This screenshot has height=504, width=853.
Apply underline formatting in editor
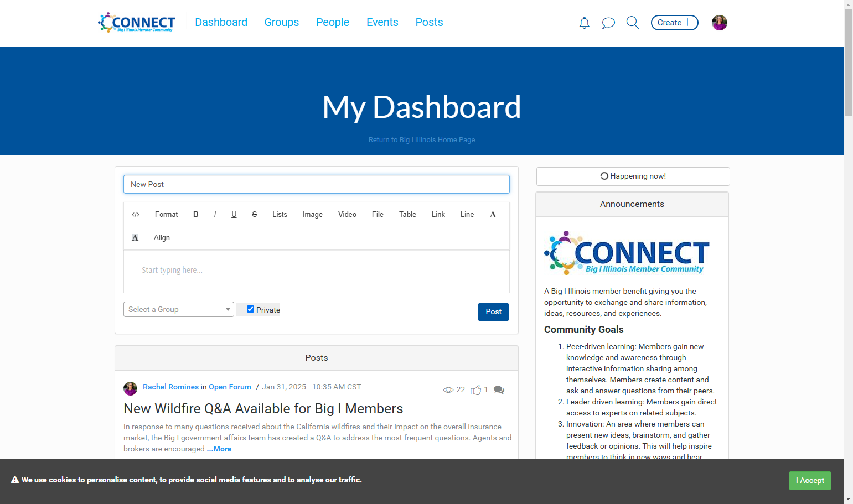point(234,214)
